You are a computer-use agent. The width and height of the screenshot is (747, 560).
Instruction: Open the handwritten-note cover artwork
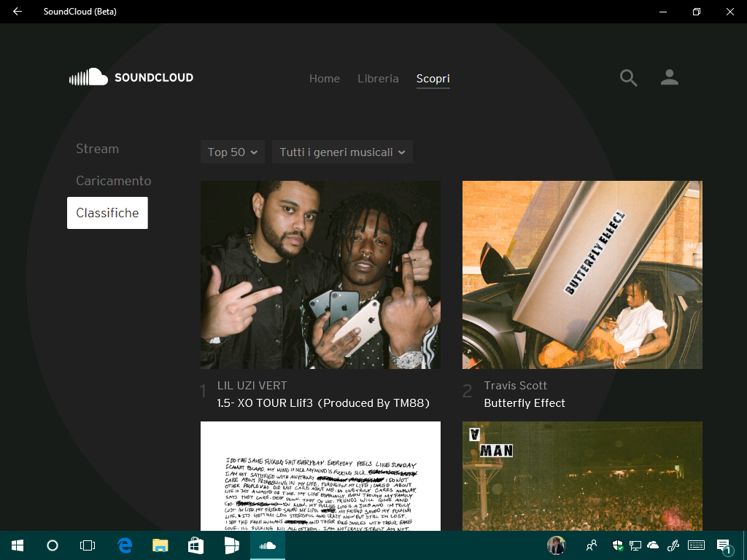(320, 476)
